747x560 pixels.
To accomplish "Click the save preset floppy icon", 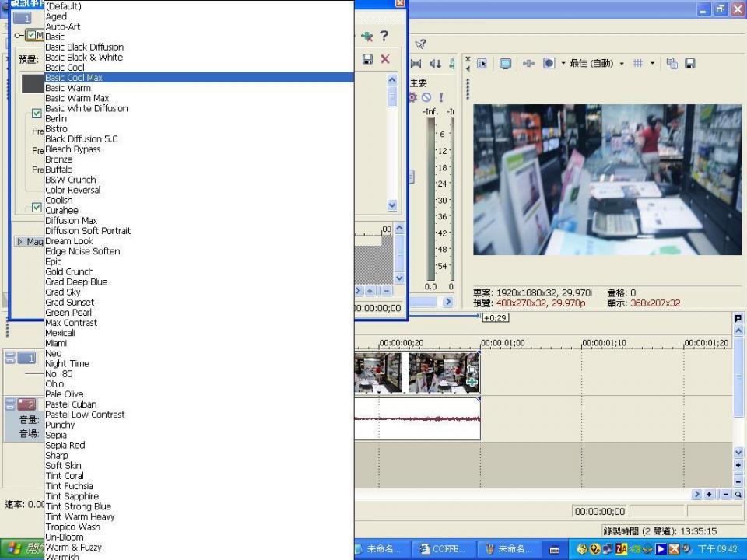I will [367, 59].
